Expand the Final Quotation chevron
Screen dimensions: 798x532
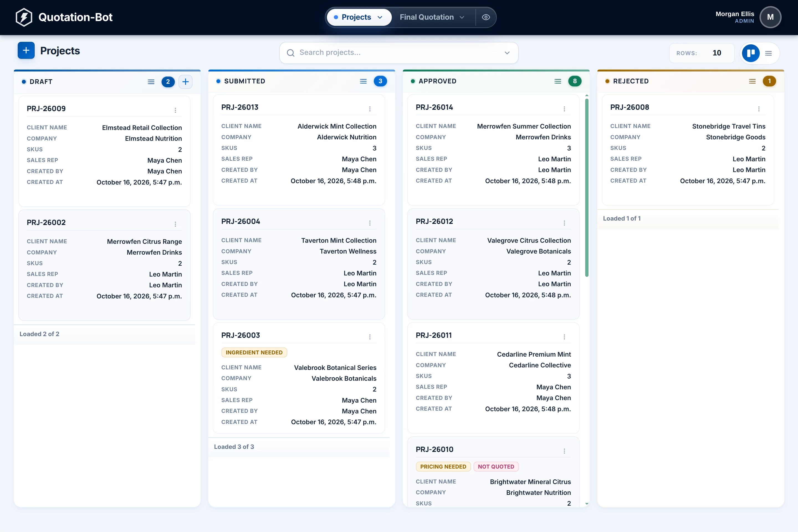[x=462, y=17]
